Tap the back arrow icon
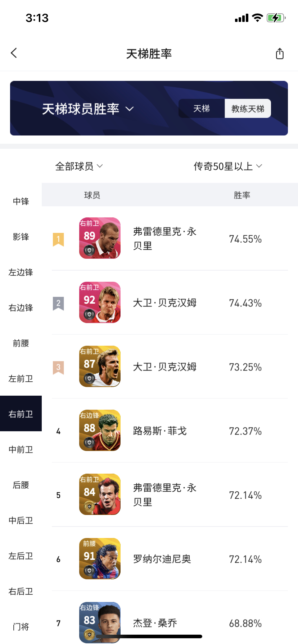The width and height of the screenshot is (298, 644). coord(14,53)
